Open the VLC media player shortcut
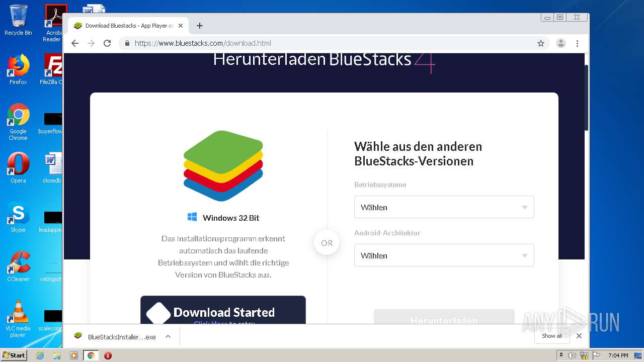 [x=18, y=319]
